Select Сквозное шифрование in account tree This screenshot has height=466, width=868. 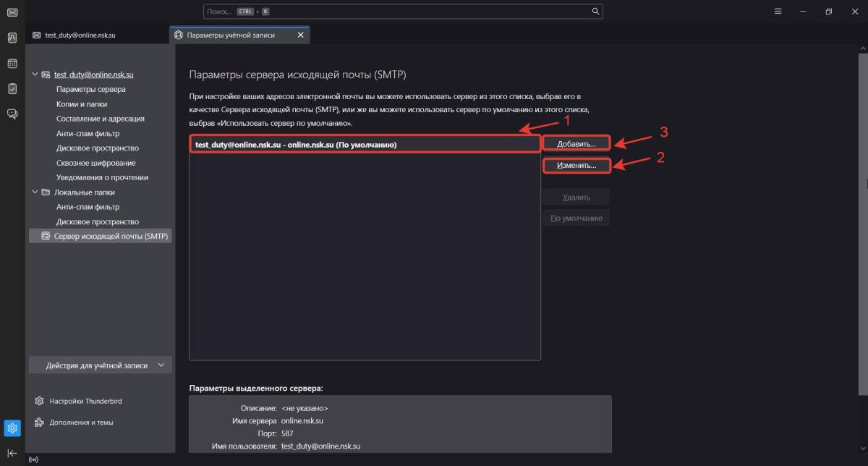[x=95, y=163]
